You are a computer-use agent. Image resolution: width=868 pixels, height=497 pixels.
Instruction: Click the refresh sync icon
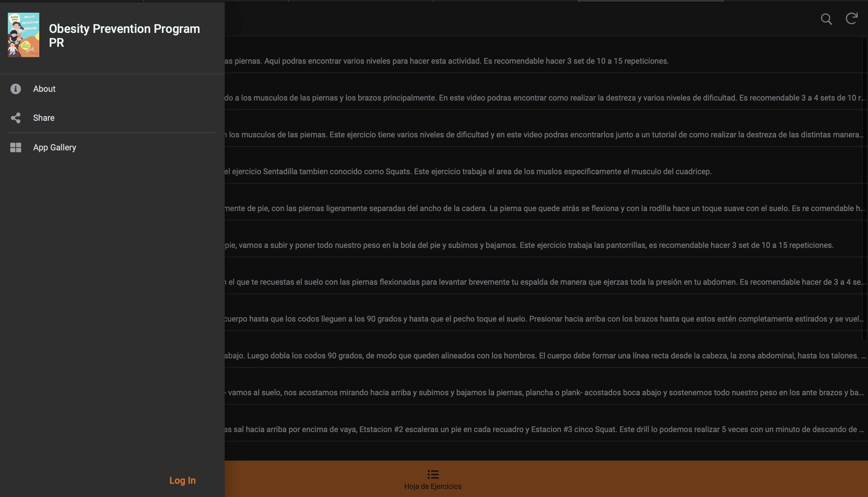coord(851,18)
